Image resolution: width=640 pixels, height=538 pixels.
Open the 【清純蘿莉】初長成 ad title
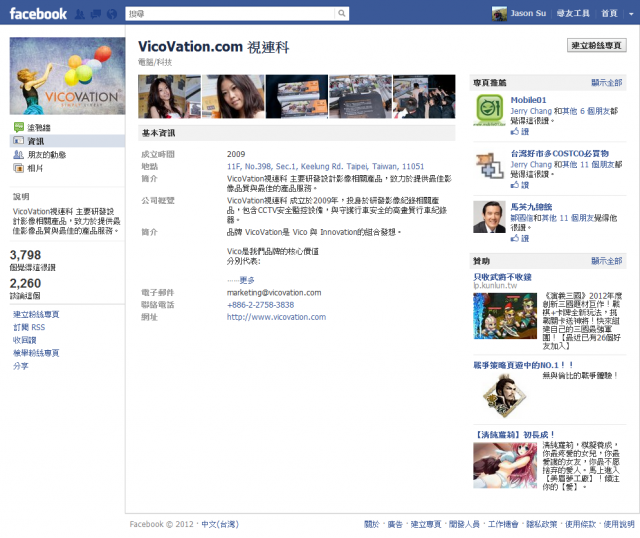coord(514,435)
